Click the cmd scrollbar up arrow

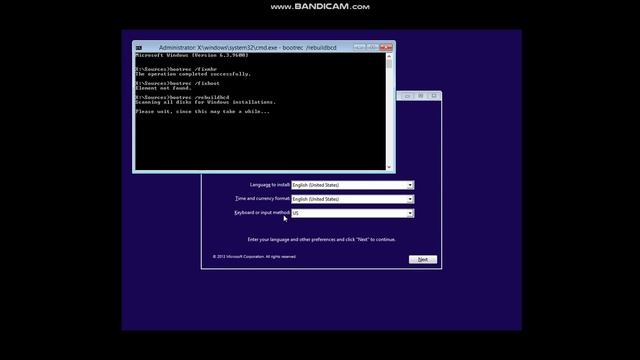click(x=389, y=56)
